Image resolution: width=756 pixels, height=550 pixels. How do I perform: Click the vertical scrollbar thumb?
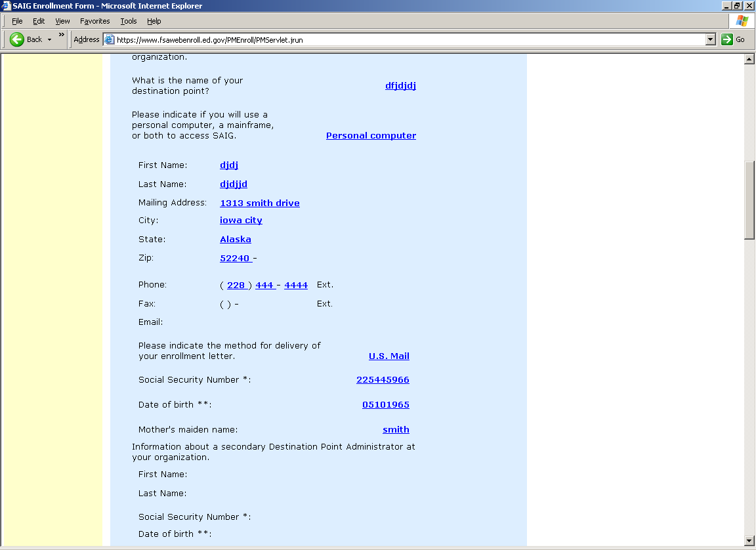pos(749,200)
